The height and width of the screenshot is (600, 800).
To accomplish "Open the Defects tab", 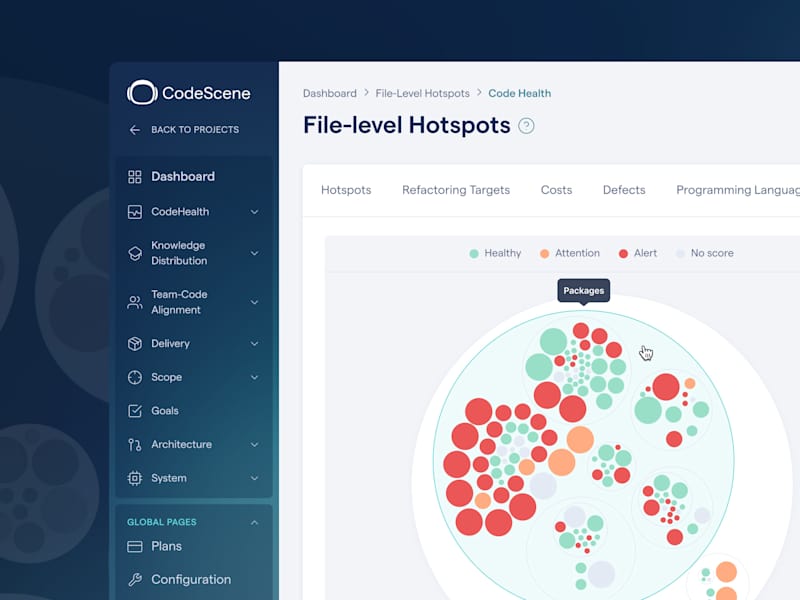I will 624,190.
